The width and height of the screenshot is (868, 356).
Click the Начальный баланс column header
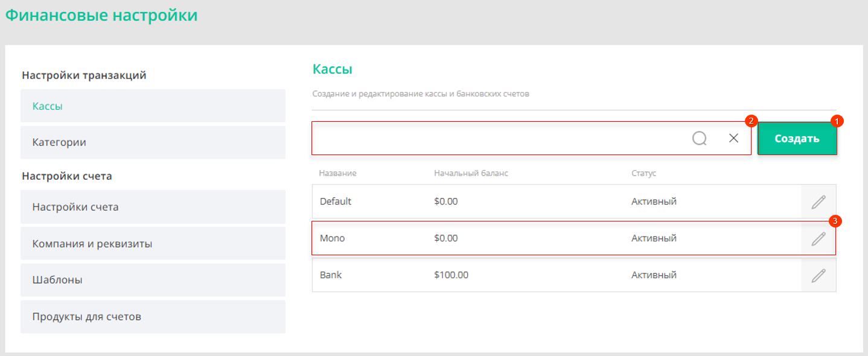tap(471, 173)
